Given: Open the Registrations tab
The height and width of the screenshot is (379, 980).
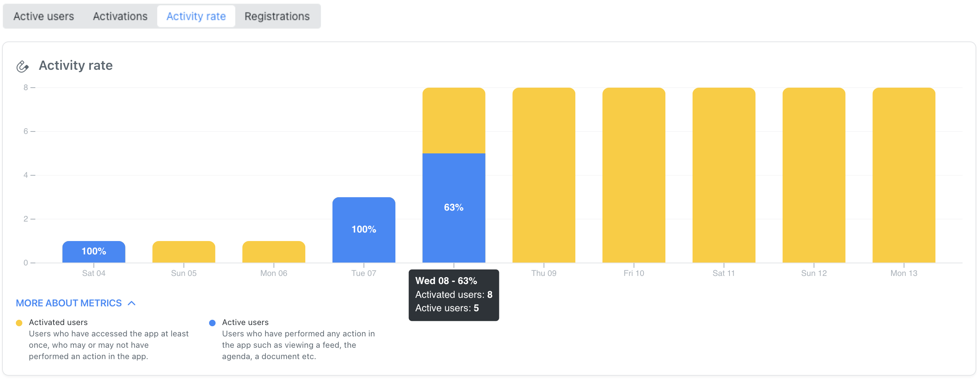Looking at the screenshot, I should click(277, 16).
